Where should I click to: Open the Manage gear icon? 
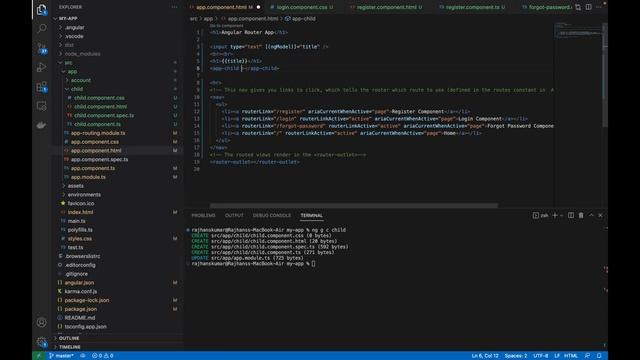(x=42, y=342)
